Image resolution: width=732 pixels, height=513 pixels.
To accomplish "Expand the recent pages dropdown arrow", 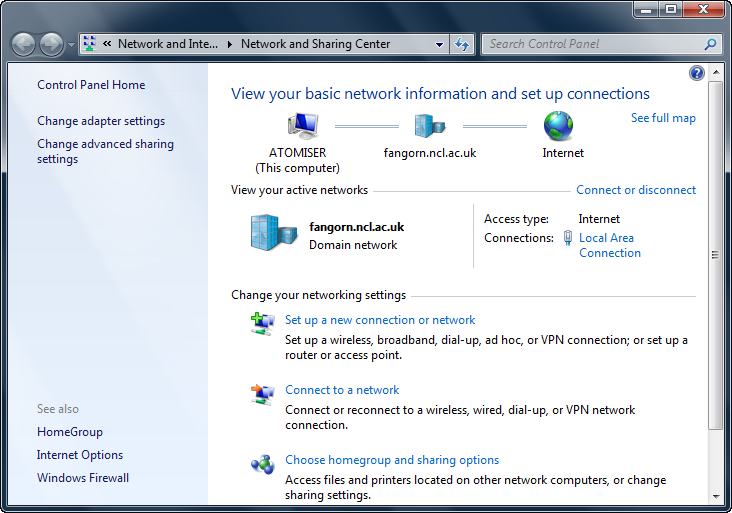I will 70,45.
